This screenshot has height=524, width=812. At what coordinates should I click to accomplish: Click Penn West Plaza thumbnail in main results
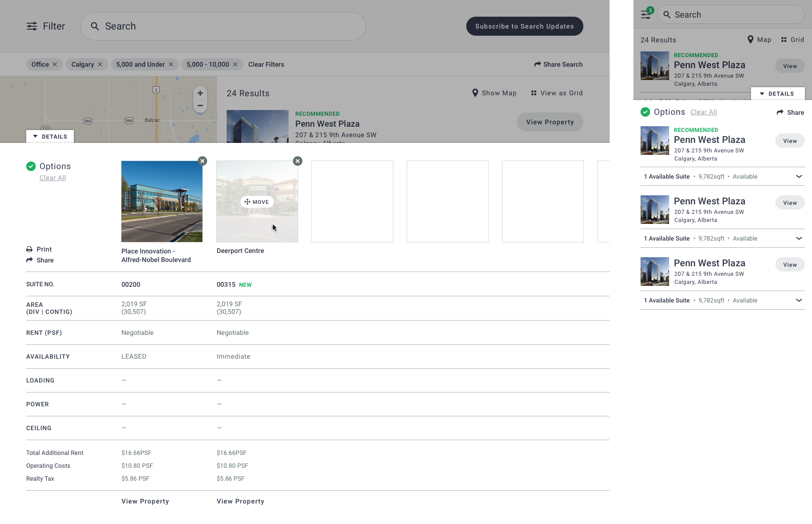pos(258,126)
